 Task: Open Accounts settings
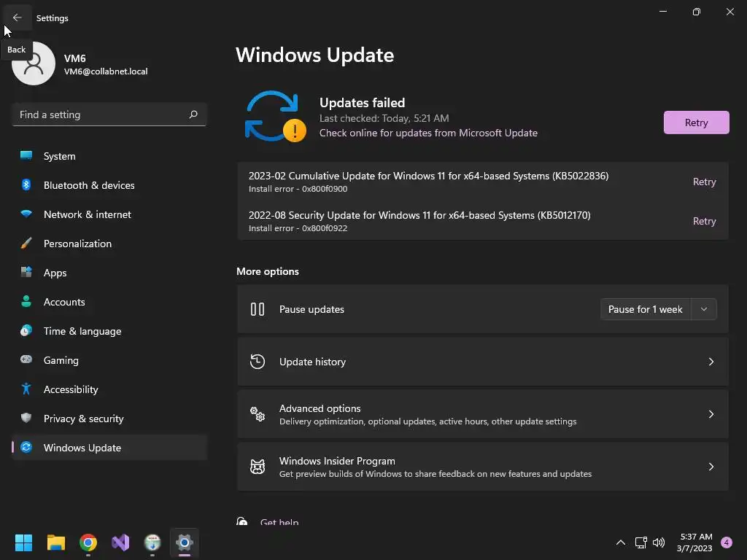(109, 301)
